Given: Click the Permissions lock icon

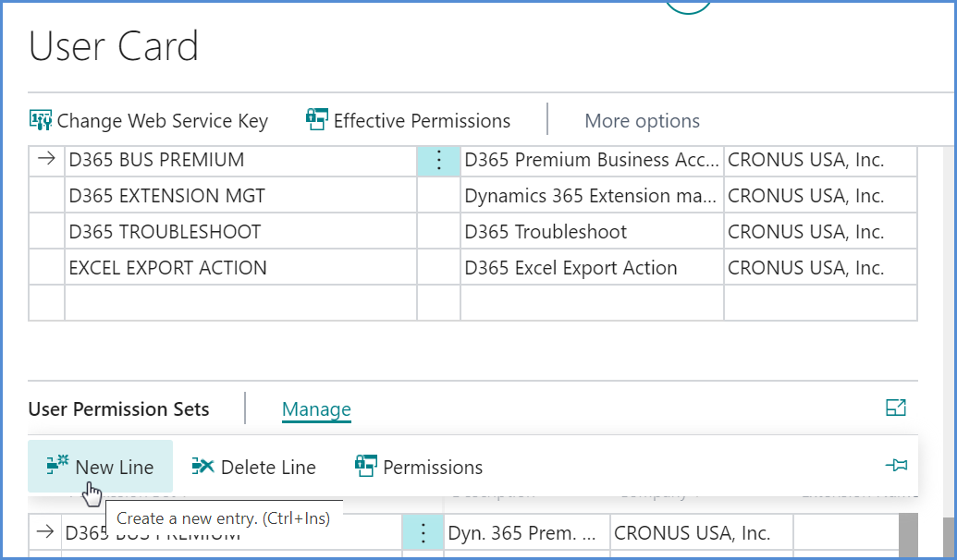Looking at the screenshot, I should [x=365, y=466].
